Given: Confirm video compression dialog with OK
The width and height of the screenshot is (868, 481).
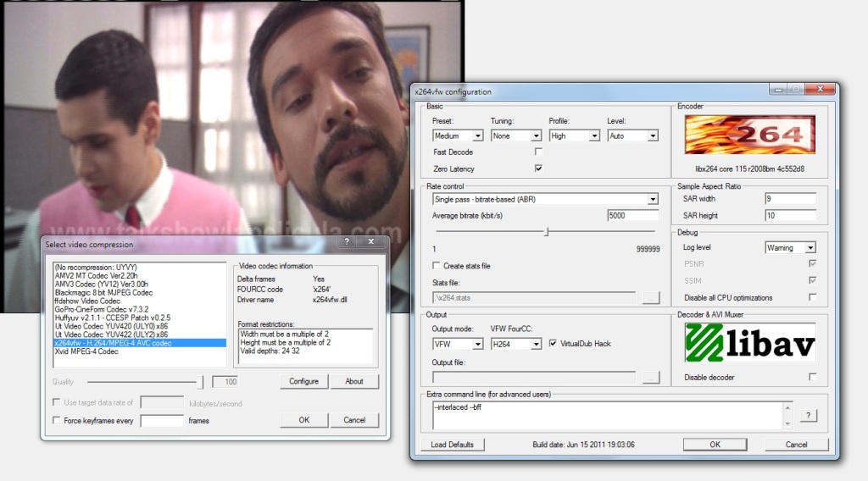Looking at the screenshot, I should point(304,420).
